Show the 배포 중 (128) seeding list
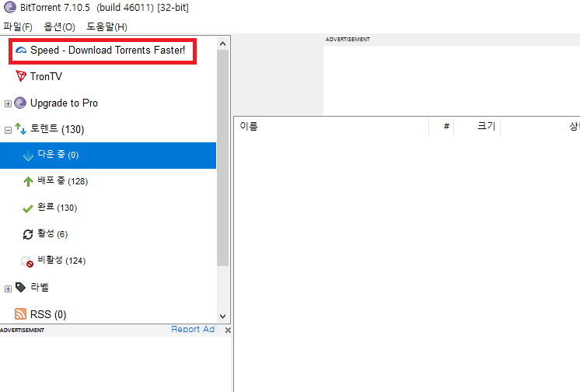Screen dimensions: 580x392 63,181
